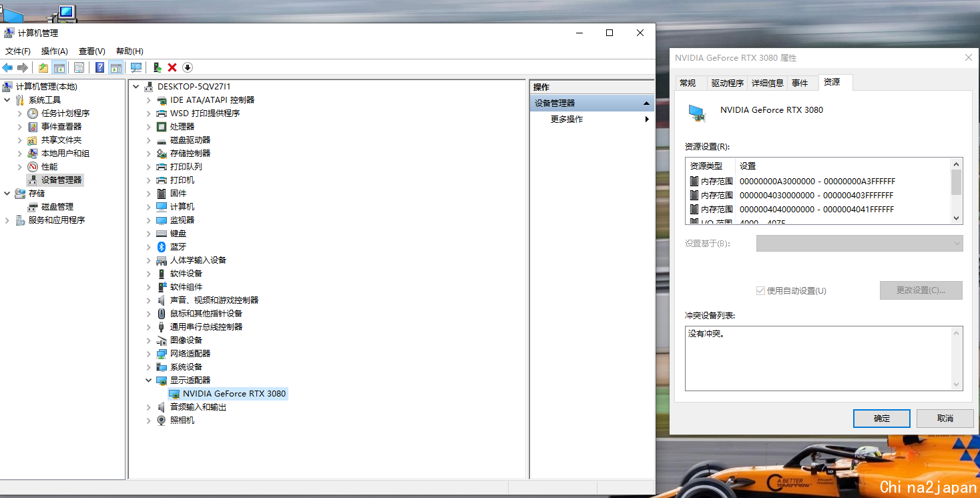Click the 资源类型 column header
Screen dimensions: 980x498
coord(711,166)
